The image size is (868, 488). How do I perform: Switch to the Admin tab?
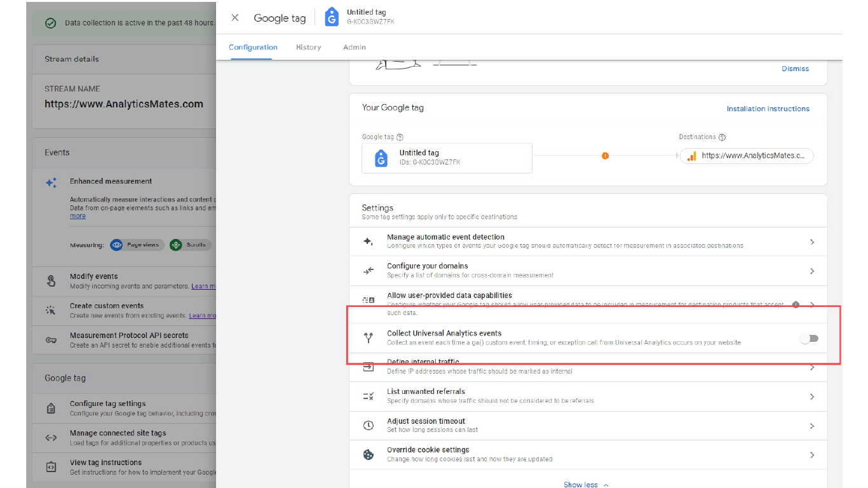pyautogui.click(x=355, y=47)
